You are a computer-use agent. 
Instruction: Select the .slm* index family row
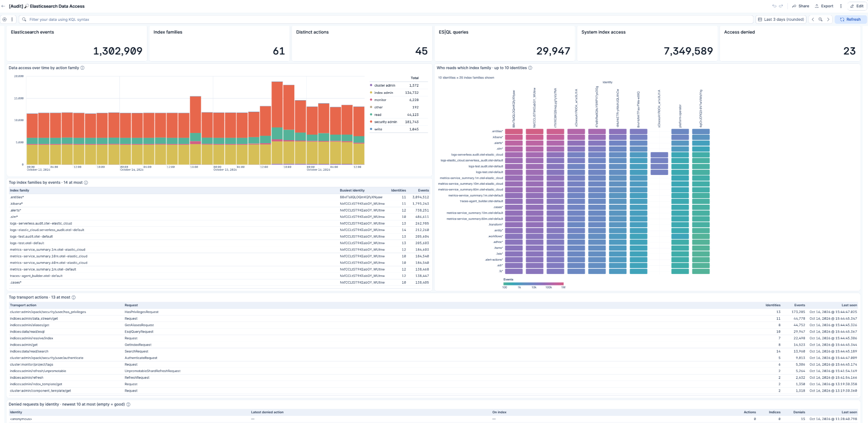220,217
